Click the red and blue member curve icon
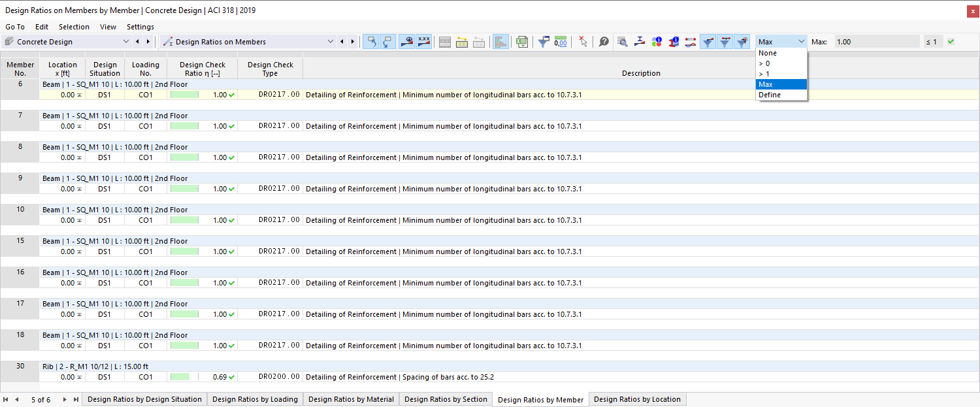Screen dimensions: 980x407 [691, 42]
